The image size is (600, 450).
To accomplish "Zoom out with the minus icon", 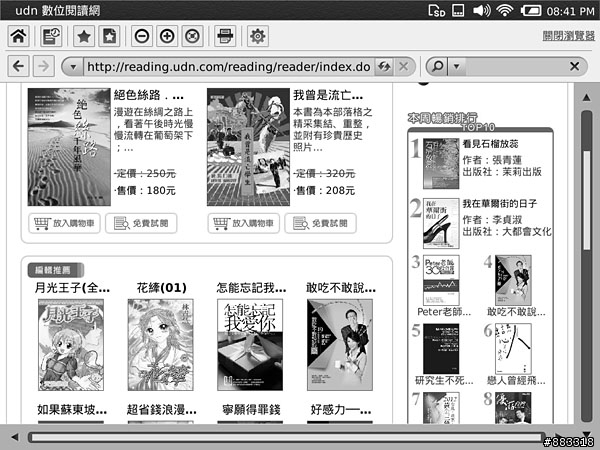I will [142, 36].
